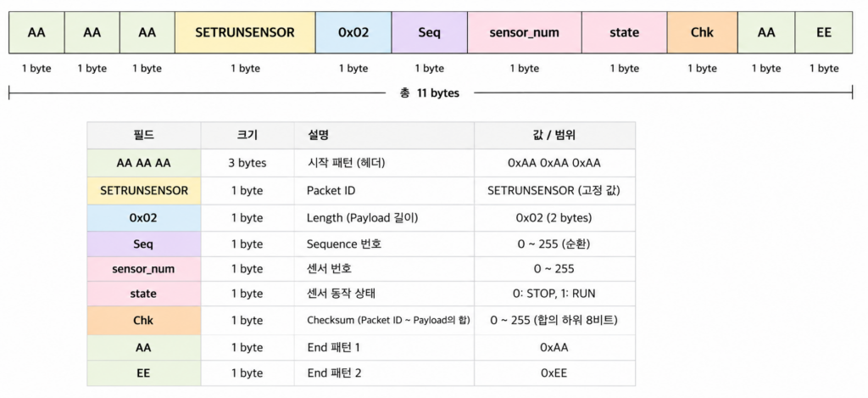Viewport: 868px width, 398px height.
Task: Select the "값 / 범위" column header
Action: tap(554, 135)
